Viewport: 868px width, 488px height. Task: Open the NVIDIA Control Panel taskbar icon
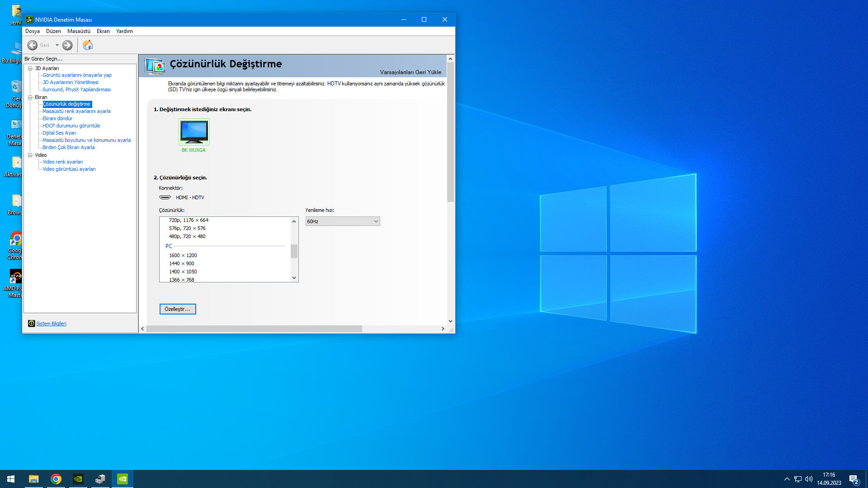[78, 479]
